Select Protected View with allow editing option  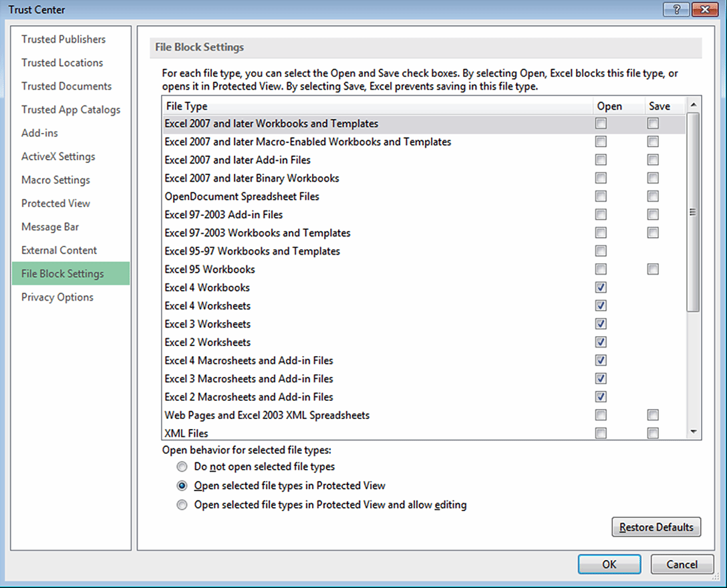click(x=182, y=504)
